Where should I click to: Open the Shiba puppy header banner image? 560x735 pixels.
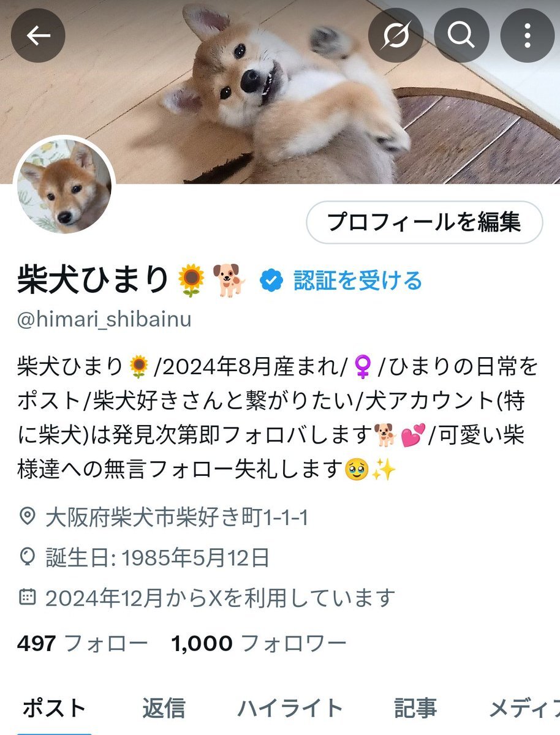pyautogui.click(x=280, y=92)
